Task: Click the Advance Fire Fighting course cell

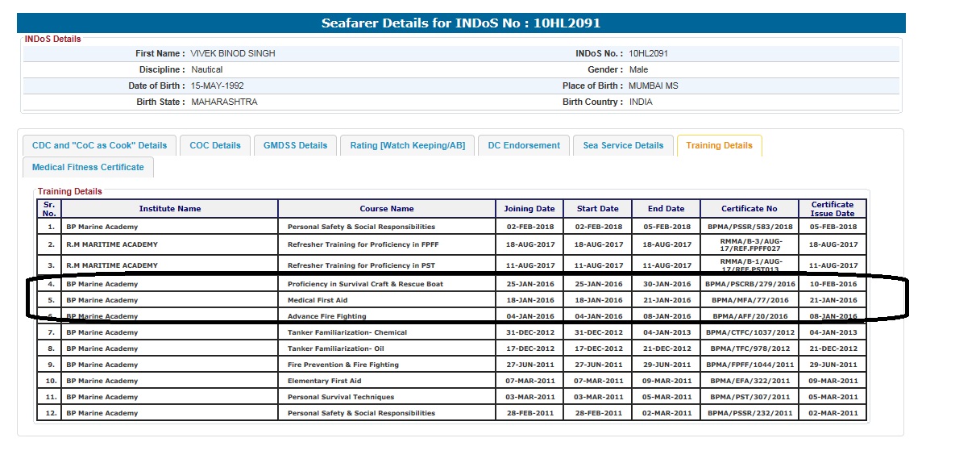Action: 326,316
